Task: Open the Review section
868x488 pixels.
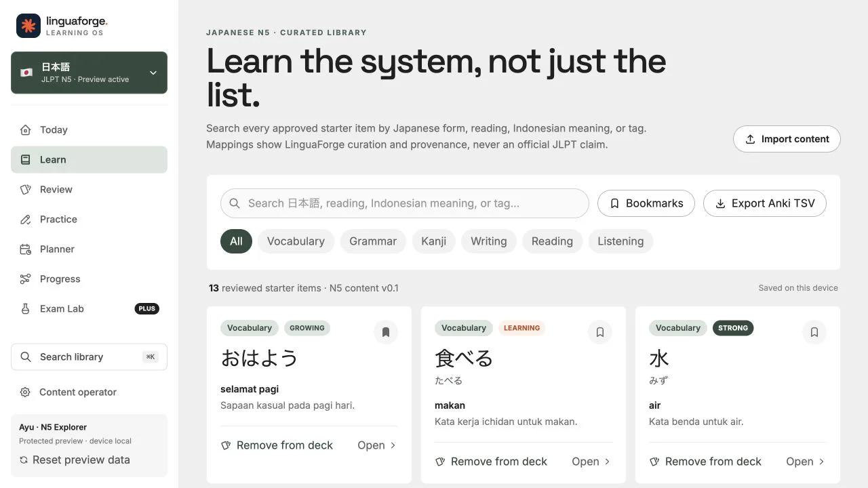Action: point(89,189)
